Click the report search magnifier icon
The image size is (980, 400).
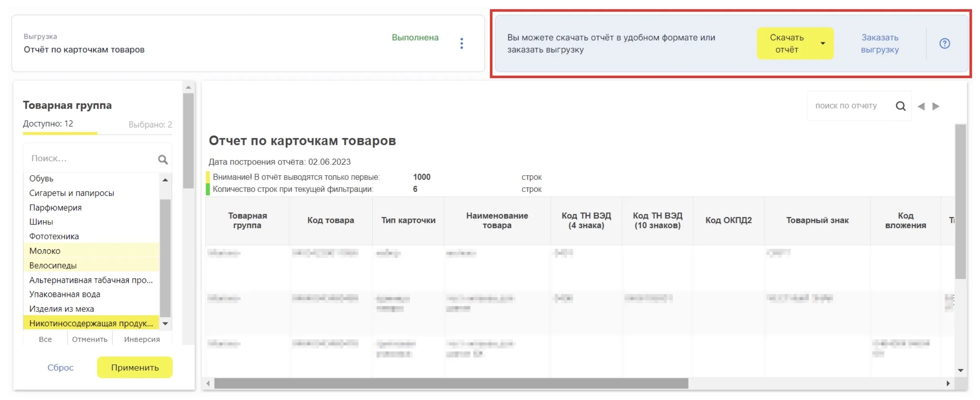[x=901, y=106]
